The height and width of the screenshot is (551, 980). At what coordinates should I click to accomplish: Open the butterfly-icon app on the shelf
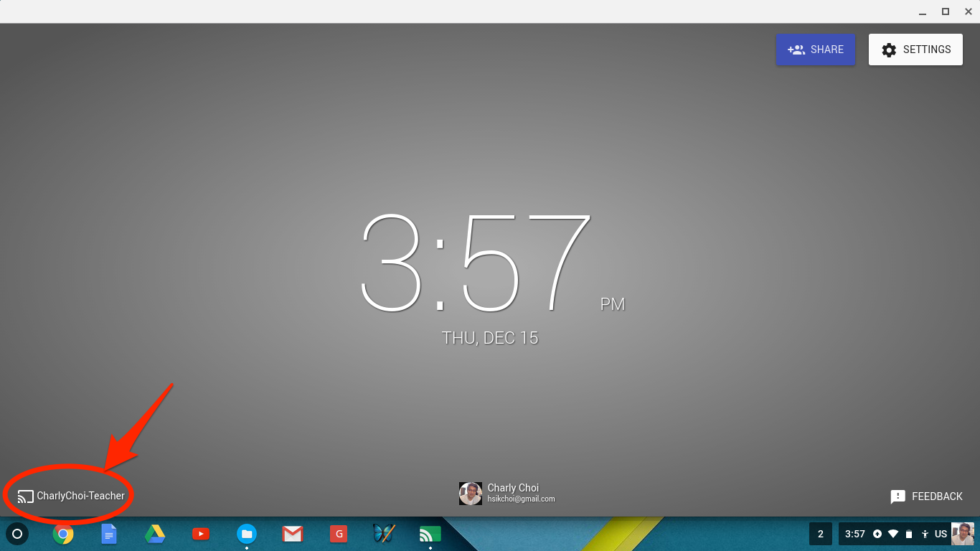[x=384, y=534]
